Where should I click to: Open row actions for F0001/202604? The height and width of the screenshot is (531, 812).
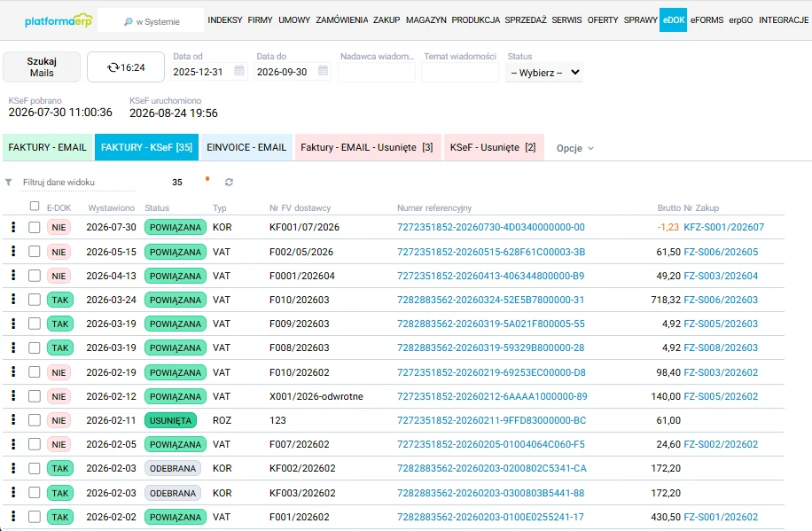tap(13, 276)
